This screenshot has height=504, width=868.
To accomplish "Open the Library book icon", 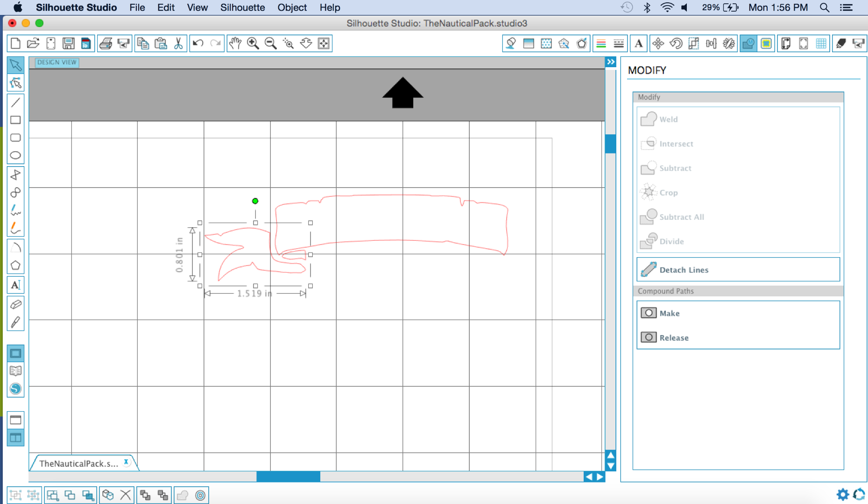I will pos(15,371).
